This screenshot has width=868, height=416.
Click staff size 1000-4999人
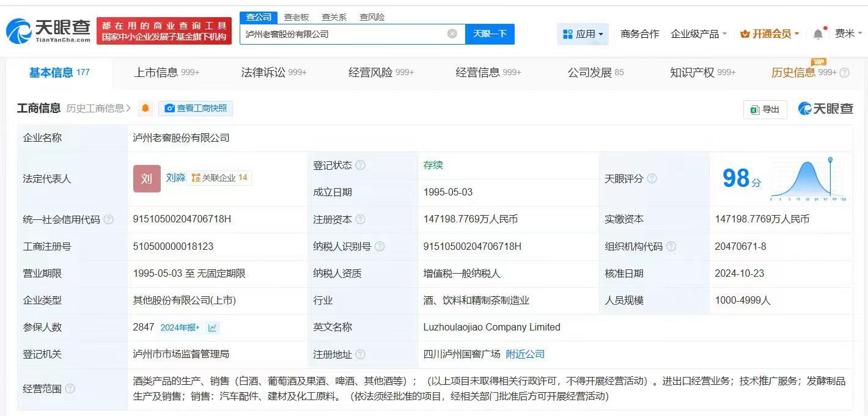click(x=743, y=301)
